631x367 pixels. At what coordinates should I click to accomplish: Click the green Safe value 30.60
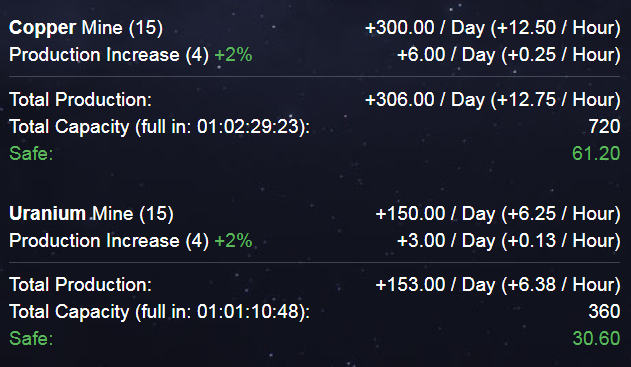point(596,338)
